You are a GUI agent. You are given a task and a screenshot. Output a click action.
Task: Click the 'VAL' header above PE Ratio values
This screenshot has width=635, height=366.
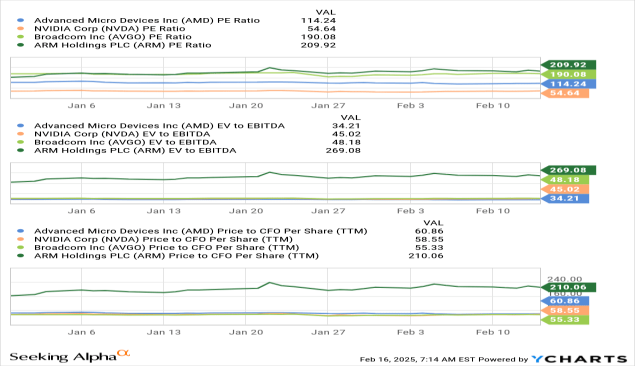(326, 13)
